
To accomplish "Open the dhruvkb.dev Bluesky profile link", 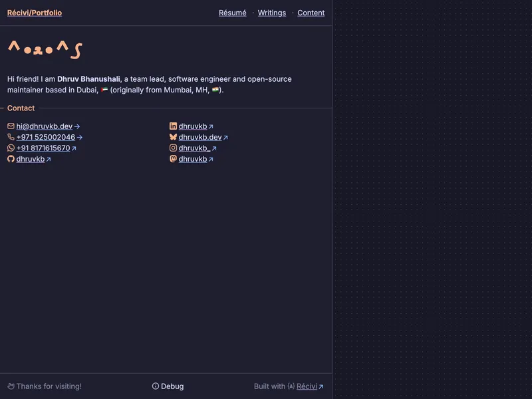I will 200,138.
